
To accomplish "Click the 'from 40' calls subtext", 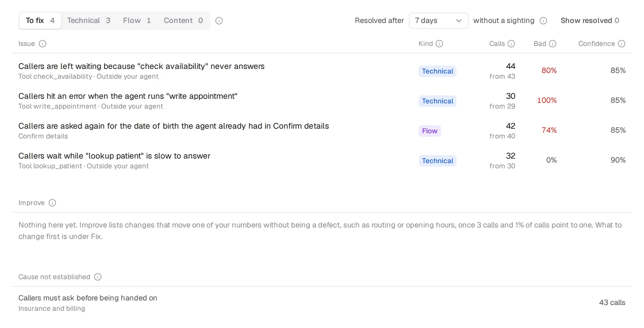I will 502,136.
